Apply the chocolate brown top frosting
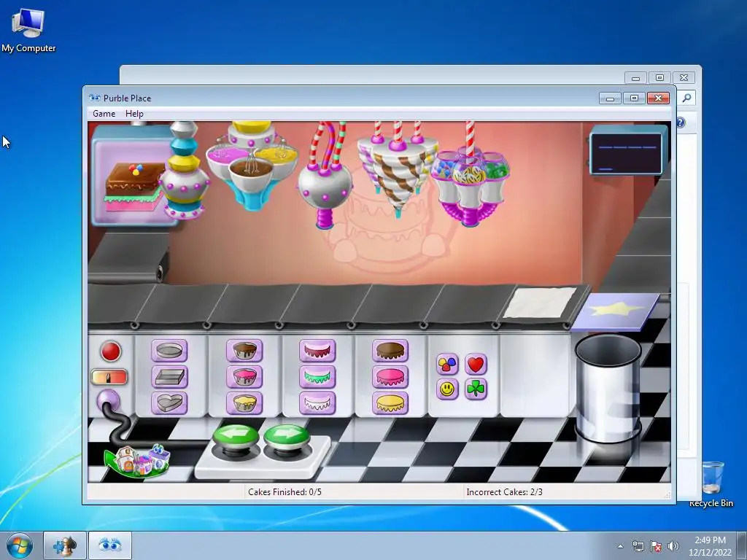 pyautogui.click(x=390, y=351)
